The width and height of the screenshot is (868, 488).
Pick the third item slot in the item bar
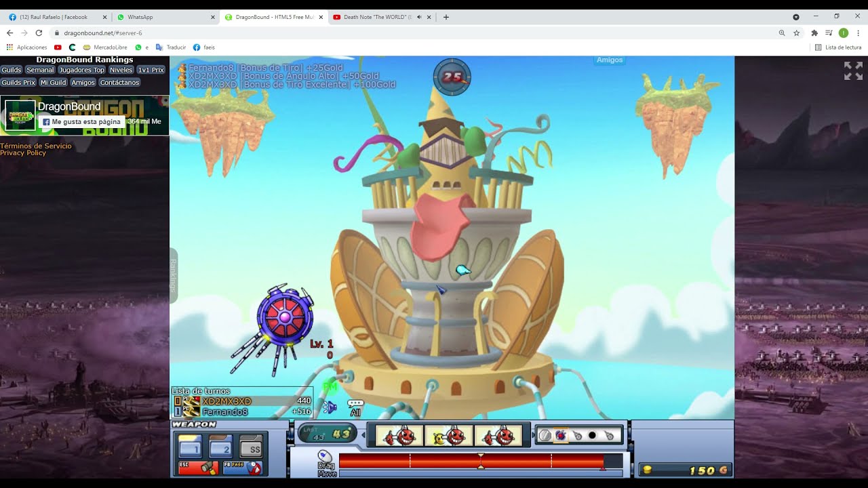tap(498, 436)
